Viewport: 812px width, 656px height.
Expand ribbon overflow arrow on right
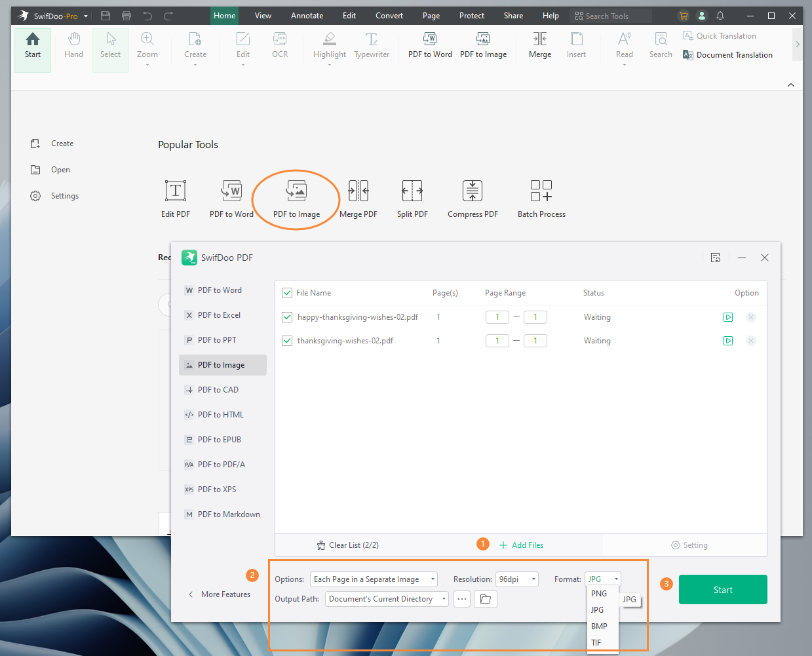point(798,45)
